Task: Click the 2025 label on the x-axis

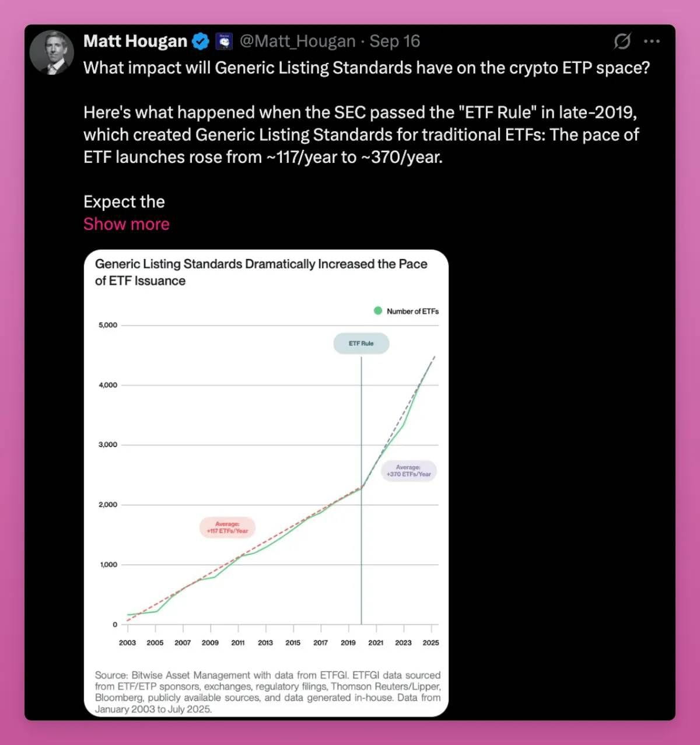Action: click(431, 642)
